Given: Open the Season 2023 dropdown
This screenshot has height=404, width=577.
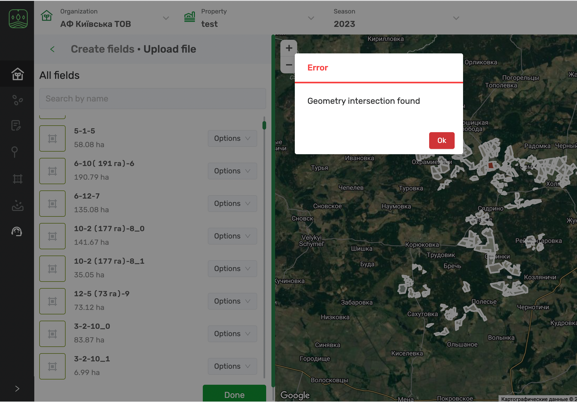Looking at the screenshot, I should tap(456, 18).
